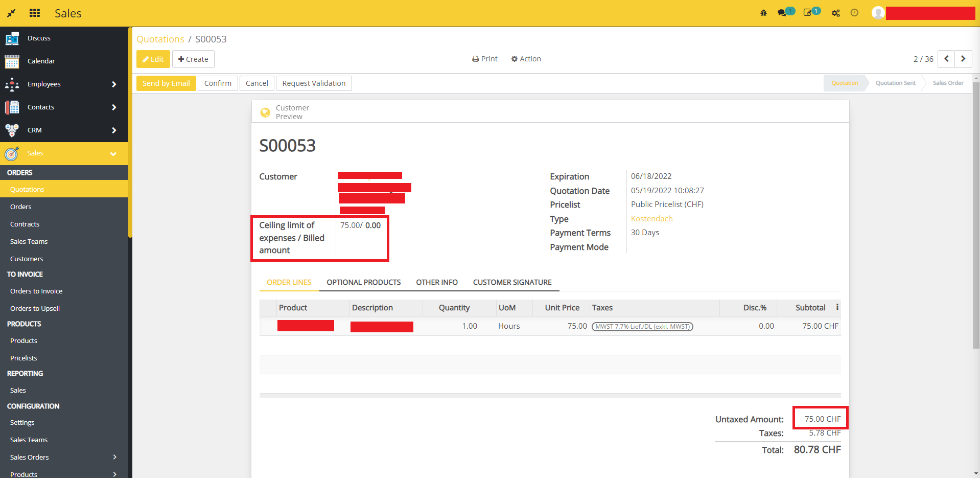Switch to the Other Info tab

436,282
